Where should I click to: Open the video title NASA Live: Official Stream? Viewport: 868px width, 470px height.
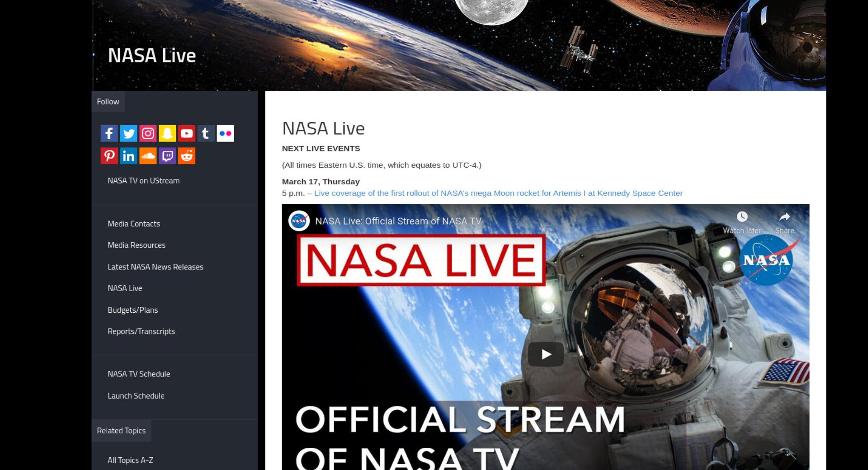point(398,221)
